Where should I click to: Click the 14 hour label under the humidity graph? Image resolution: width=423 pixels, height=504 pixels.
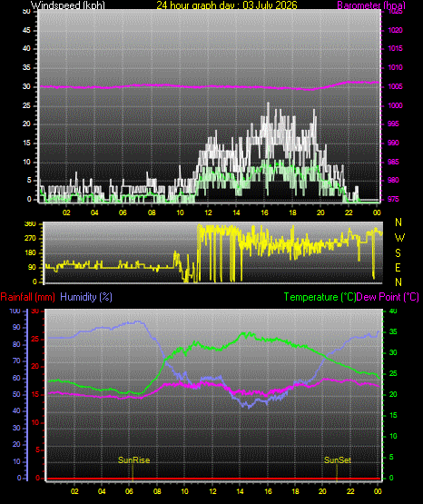pyautogui.click(x=240, y=491)
